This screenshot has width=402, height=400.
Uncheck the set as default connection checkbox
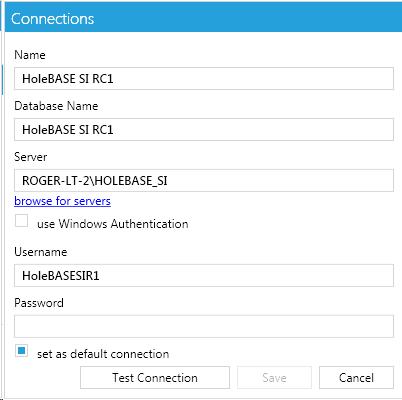[x=21, y=351]
